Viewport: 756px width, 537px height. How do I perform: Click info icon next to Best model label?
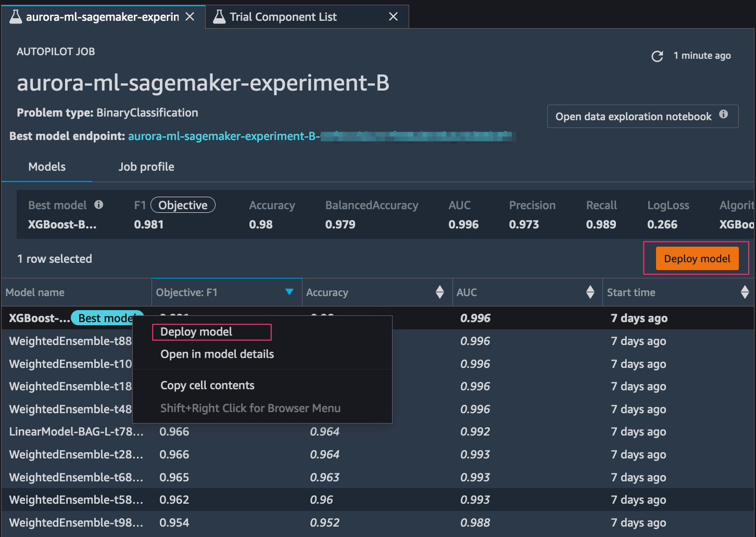(98, 205)
